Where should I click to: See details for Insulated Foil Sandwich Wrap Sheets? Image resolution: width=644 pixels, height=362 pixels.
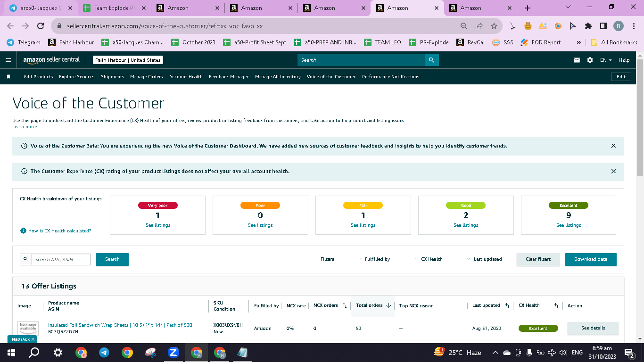[593, 328]
